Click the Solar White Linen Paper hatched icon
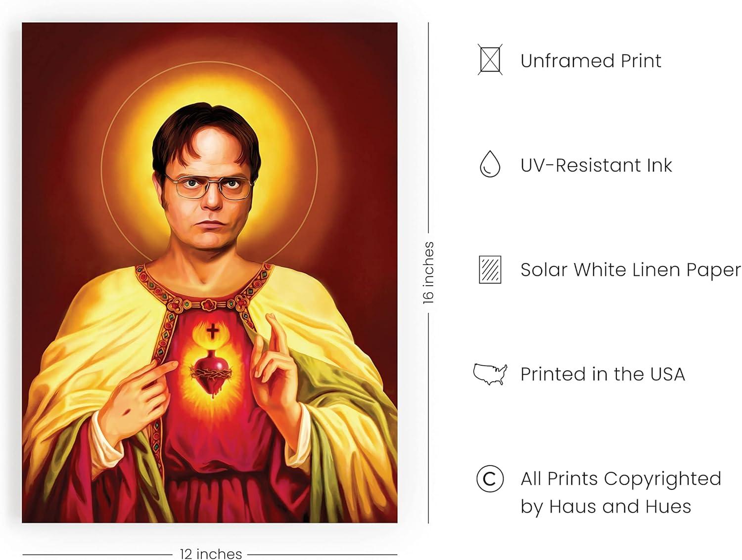742x560 pixels. 490,269
